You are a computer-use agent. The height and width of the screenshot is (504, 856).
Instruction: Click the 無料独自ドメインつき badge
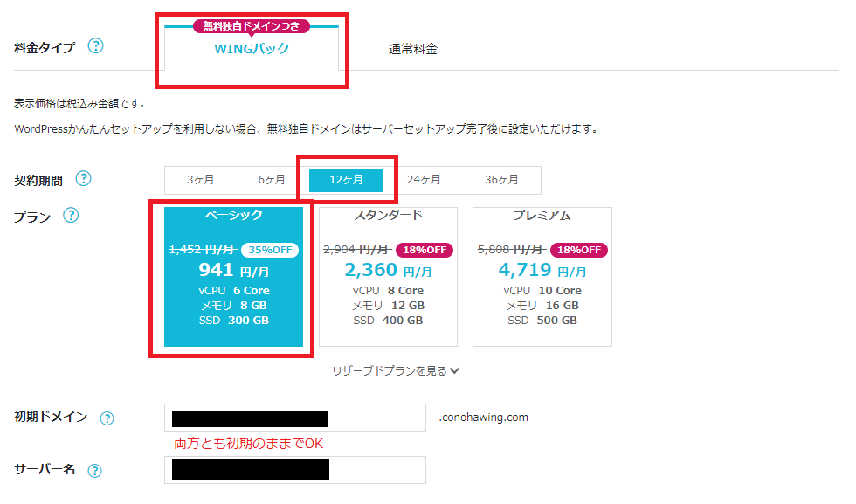coord(252,26)
